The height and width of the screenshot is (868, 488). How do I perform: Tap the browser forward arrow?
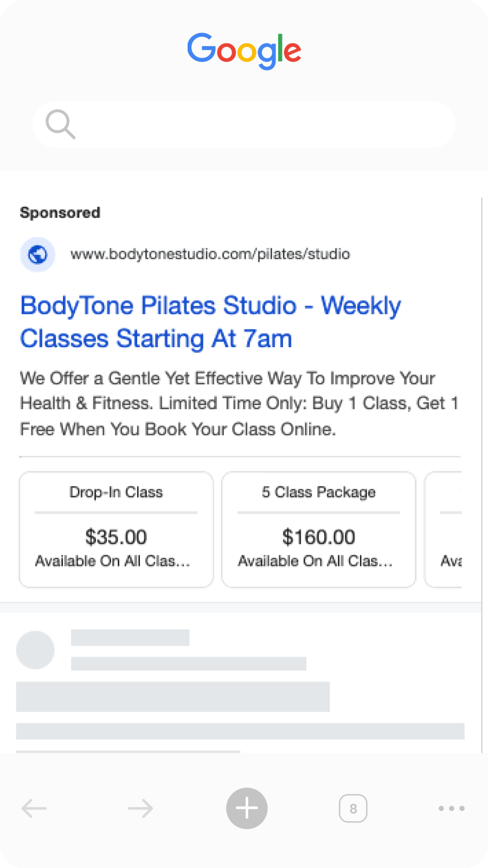click(140, 808)
